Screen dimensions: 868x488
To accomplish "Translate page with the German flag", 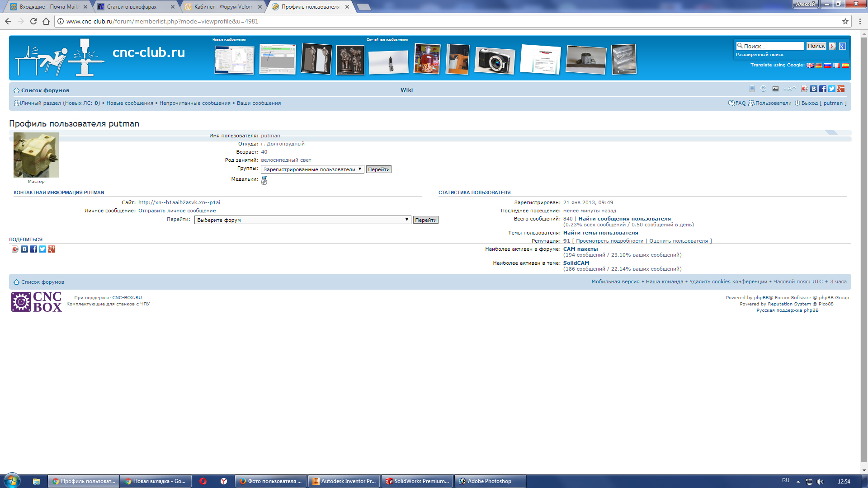I will [x=819, y=65].
